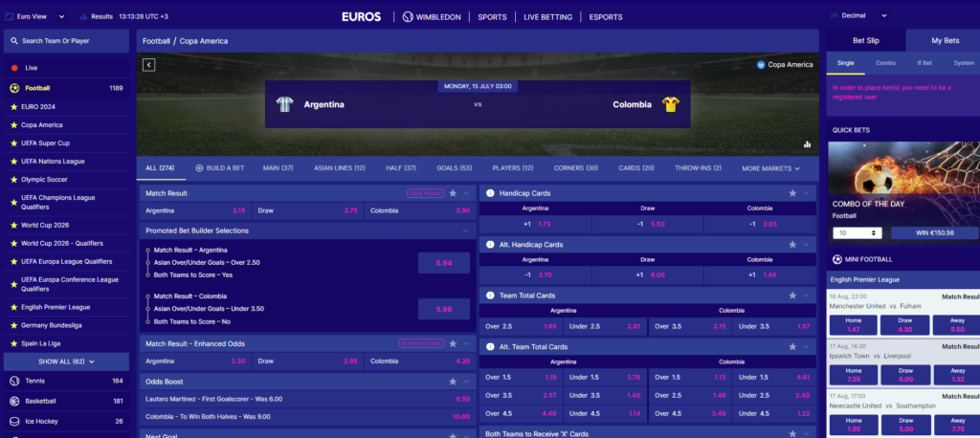Click the Live red dot icon

click(14, 68)
